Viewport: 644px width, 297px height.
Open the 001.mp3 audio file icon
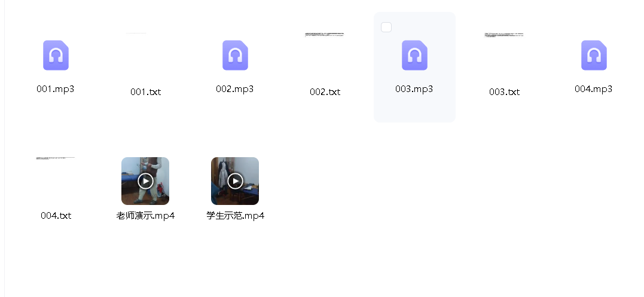point(56,56)
